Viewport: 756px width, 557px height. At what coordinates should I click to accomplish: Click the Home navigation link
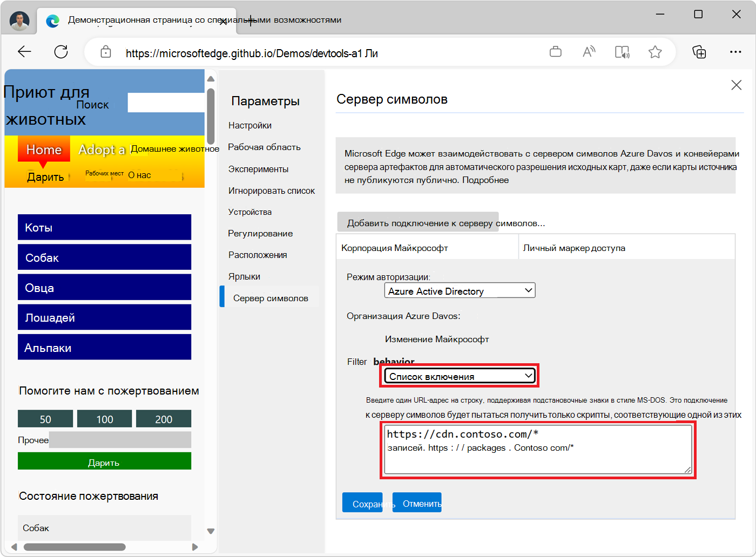tap(44, 150)
